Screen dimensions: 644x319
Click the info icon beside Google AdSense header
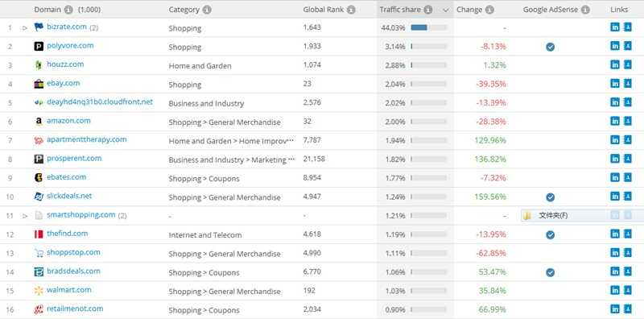pos(585,10)
